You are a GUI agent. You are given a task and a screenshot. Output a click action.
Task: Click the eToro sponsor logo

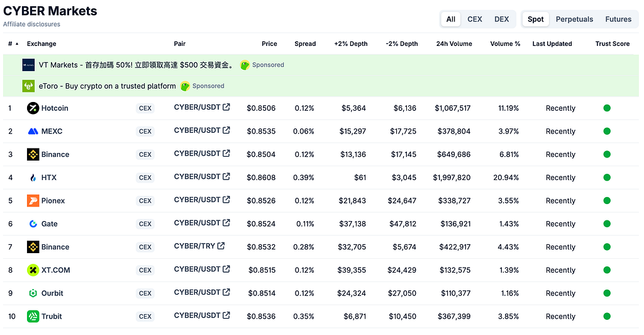point(28,86)
